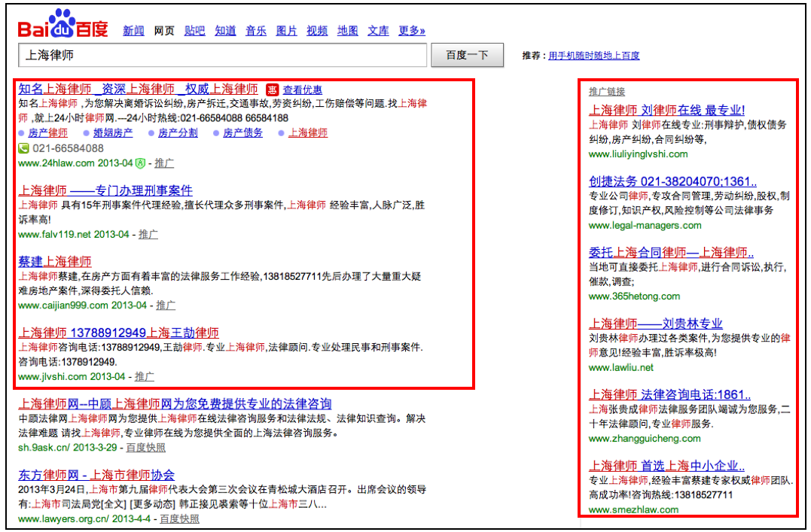
Task: Open the 房产债务 sublink
Action: click(x=242, y=133)
